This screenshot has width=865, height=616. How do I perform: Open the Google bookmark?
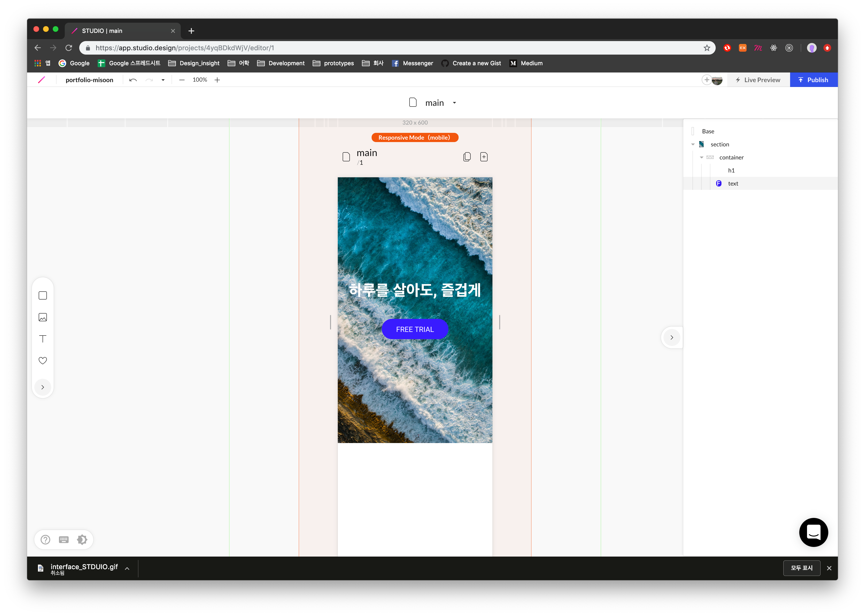pos(74,63)
